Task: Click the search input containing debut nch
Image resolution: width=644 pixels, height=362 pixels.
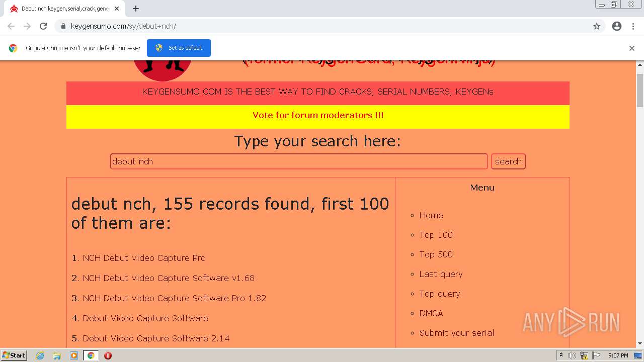Action: coord(299,161)
